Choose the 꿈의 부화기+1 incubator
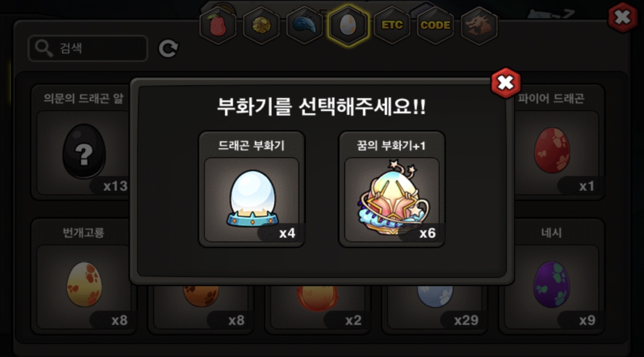Image resolution: width=644 pixels, height=357 pixels. (x=392, y=189)
